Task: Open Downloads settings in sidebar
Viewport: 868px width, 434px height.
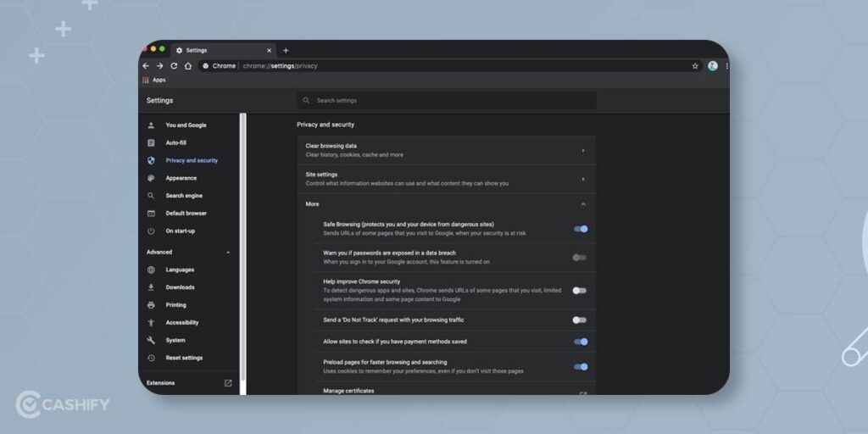Action: point(180,287)
